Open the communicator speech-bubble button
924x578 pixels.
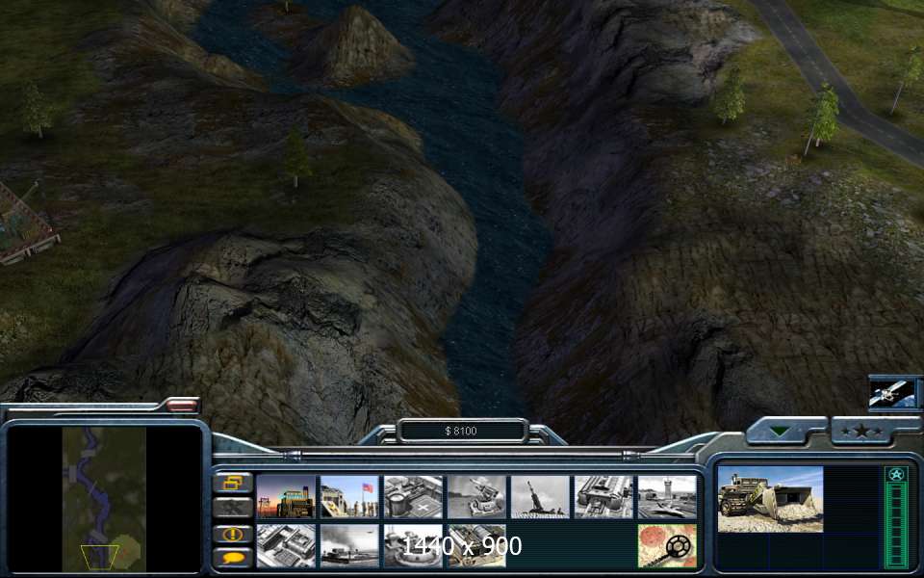coord(233,558)
